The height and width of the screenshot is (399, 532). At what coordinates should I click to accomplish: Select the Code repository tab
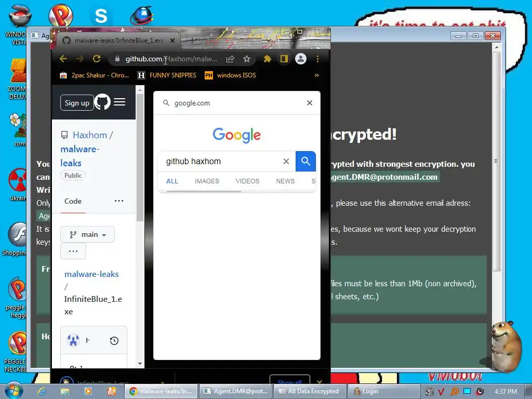click(x=73, y=201)
